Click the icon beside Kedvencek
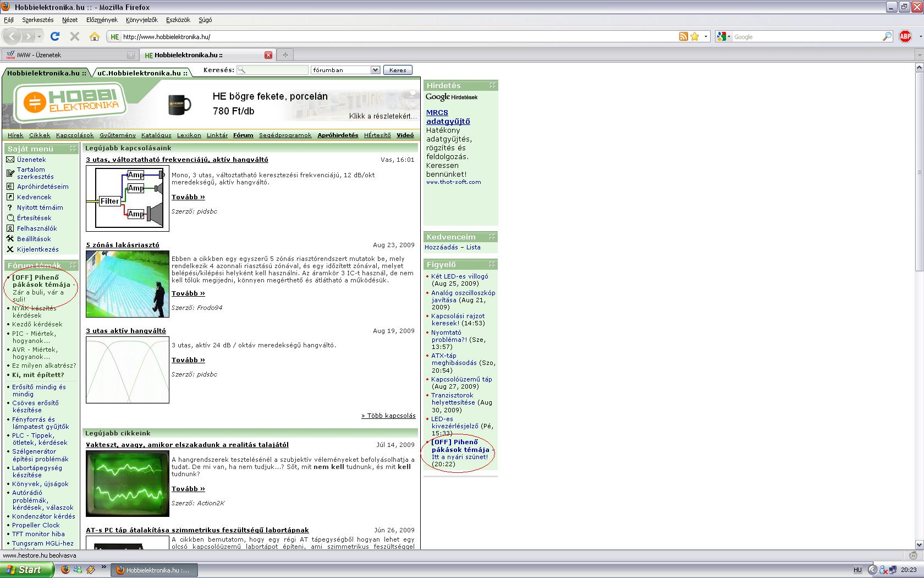Screen dimensions: 924x578 10,197
